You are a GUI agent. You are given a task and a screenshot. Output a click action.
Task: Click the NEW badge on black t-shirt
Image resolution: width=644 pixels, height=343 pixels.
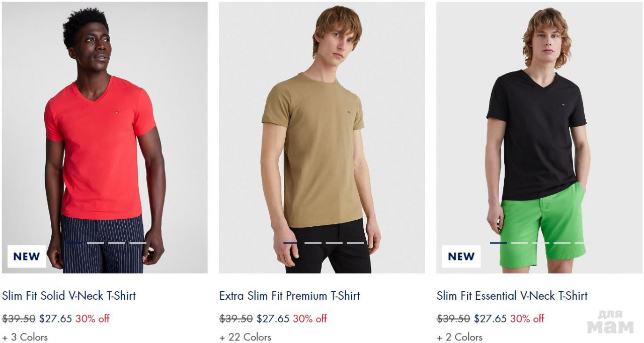461,256
